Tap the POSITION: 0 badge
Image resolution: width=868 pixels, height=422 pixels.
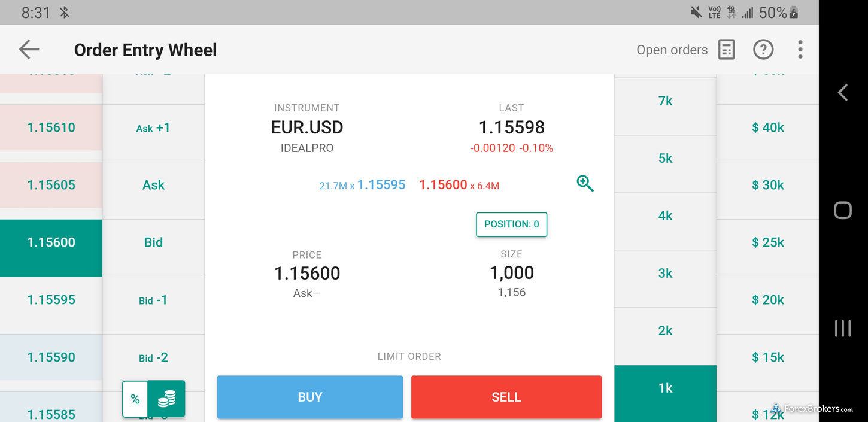[x=511, y=224]
